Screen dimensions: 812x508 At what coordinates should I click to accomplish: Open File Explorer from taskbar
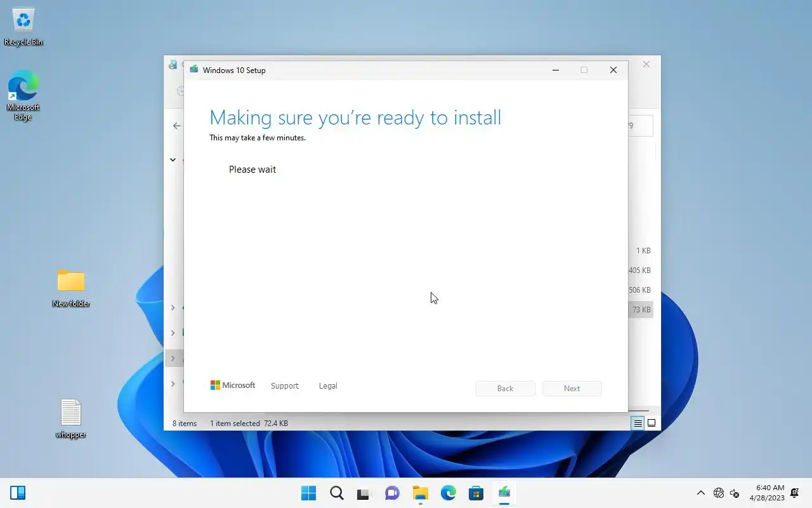(420, 493)
